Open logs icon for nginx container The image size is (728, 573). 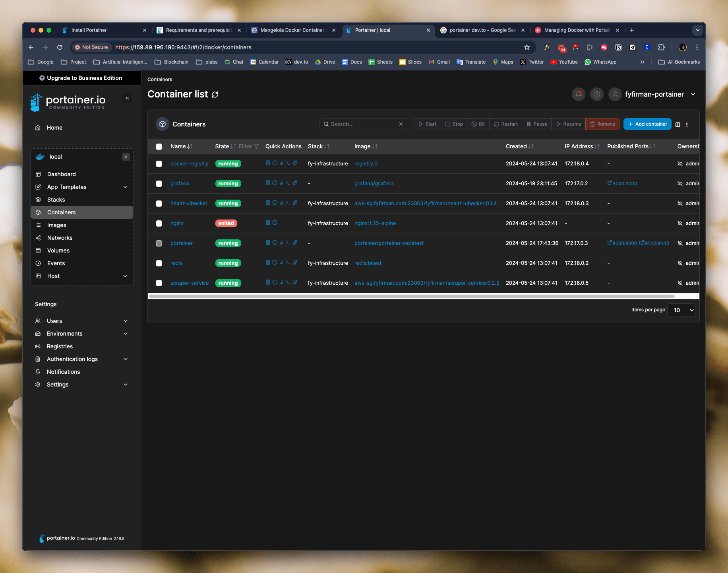(x=268, y=223)
